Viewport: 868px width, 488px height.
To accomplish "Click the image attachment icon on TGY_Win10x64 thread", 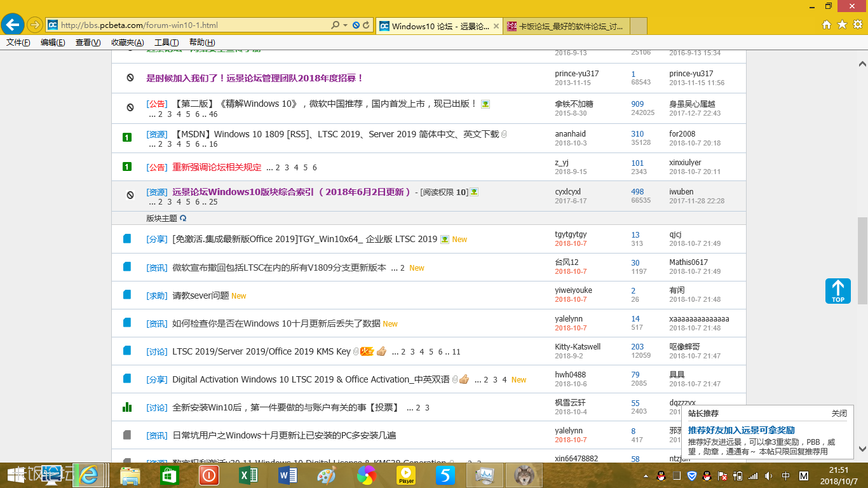I will click(445, 240).
